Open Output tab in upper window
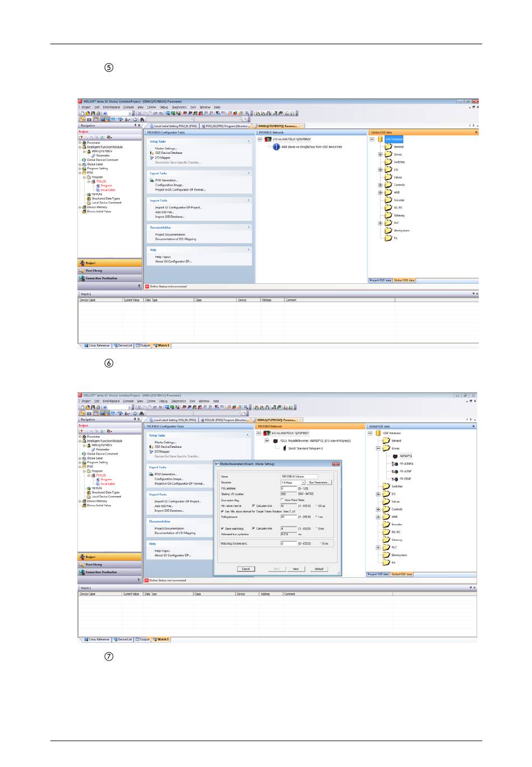 coord(143,345)
